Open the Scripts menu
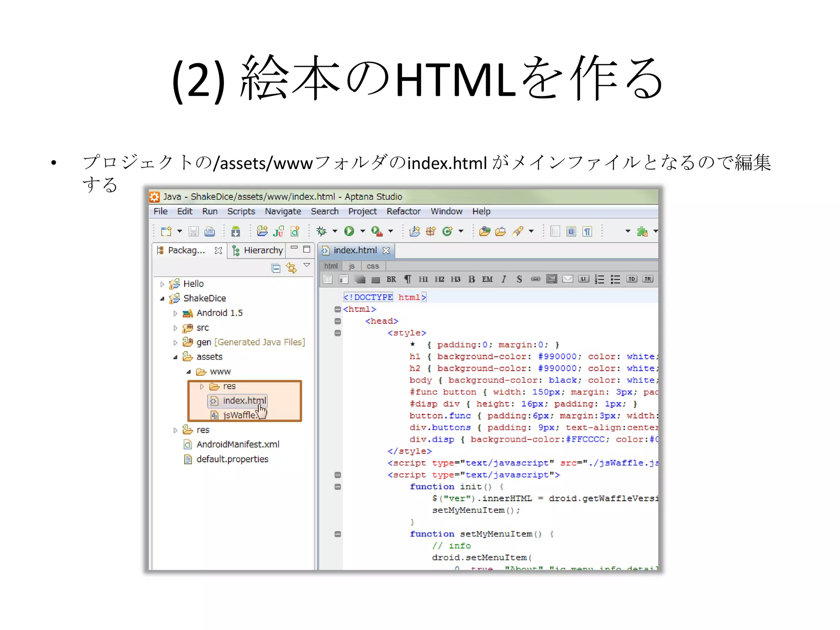The width and height of the screenshot is (840, 630). coord(241,211)
